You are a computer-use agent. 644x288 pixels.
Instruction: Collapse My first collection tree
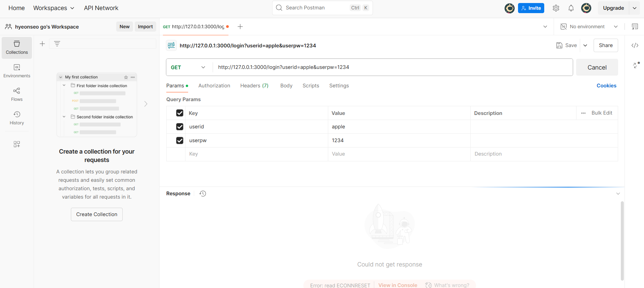click(x=61, y=77)
